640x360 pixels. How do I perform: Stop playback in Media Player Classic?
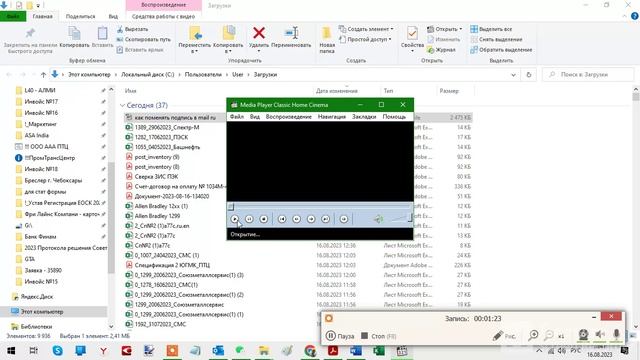point(264,219)
